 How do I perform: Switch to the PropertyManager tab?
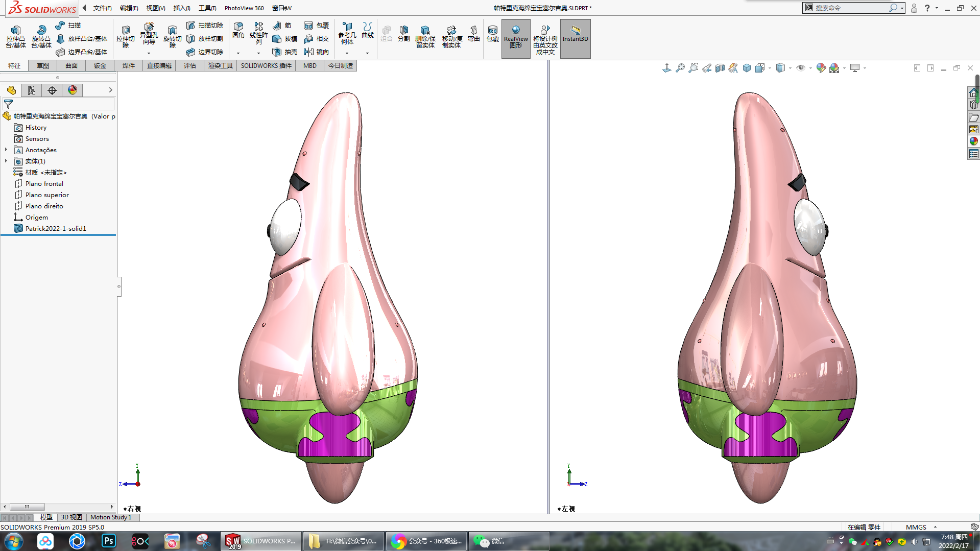[32, 90]
